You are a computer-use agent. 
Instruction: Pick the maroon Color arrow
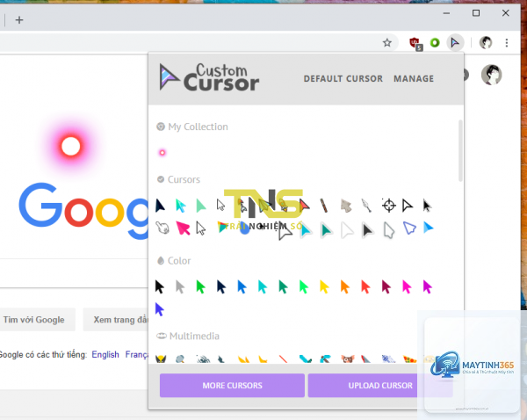click(x=386, y=286)
